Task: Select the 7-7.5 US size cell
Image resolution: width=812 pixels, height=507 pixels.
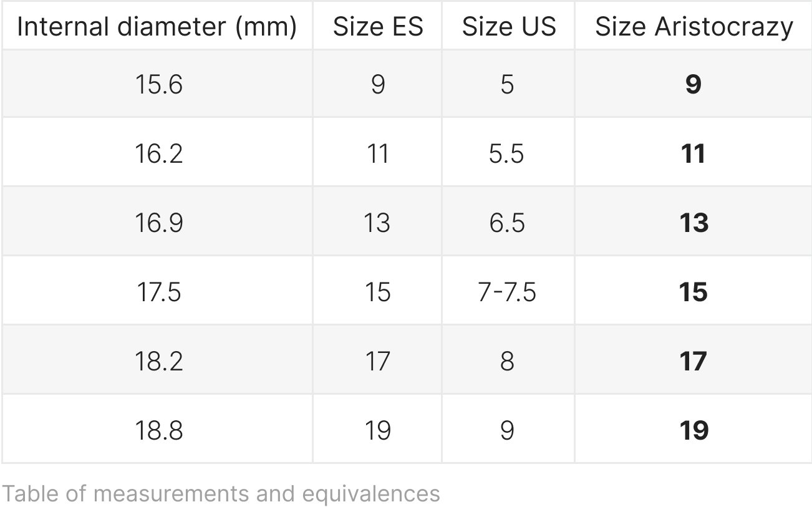Action: [508, 291]
